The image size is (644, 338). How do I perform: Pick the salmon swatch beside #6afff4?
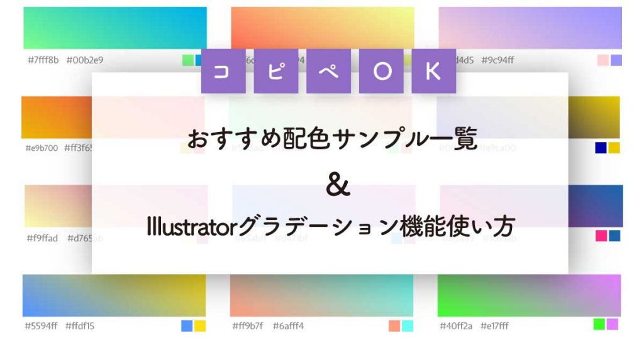394,325
